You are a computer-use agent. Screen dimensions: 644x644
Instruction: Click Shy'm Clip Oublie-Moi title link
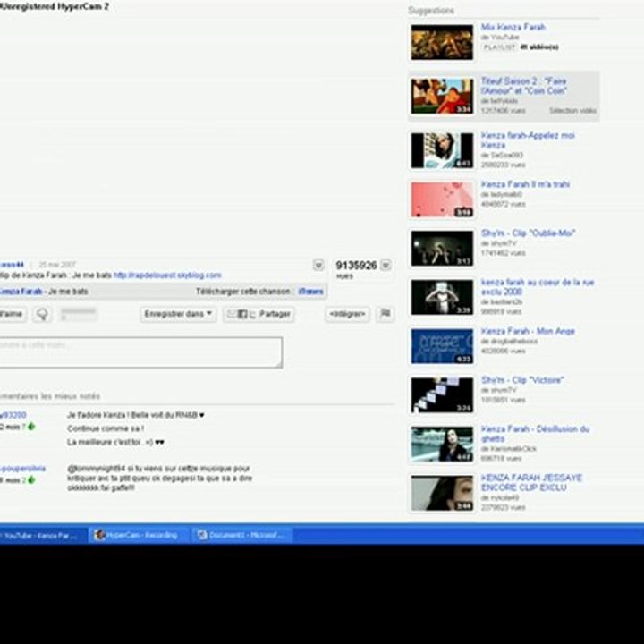coord(528,233)
